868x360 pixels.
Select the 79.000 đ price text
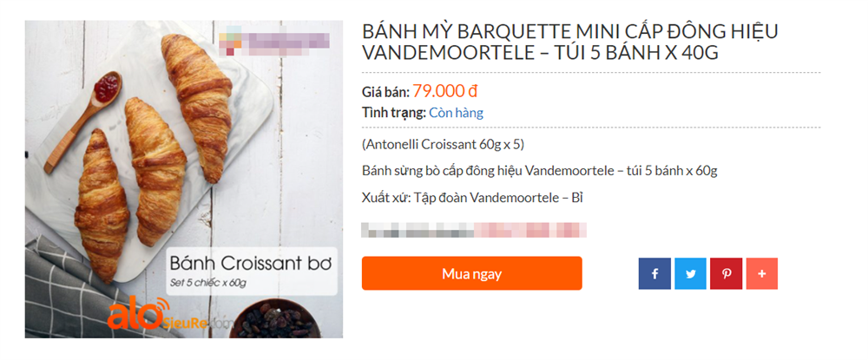pos(445,90)
